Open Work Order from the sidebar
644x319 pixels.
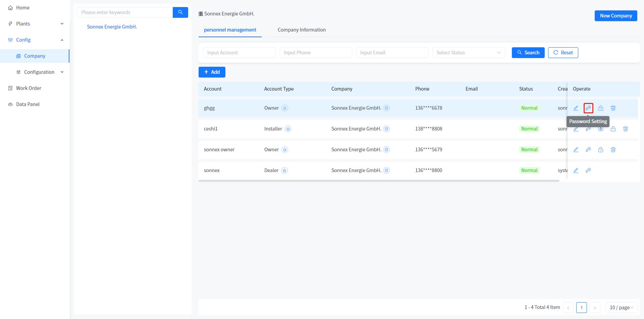[x=29, y=88]
